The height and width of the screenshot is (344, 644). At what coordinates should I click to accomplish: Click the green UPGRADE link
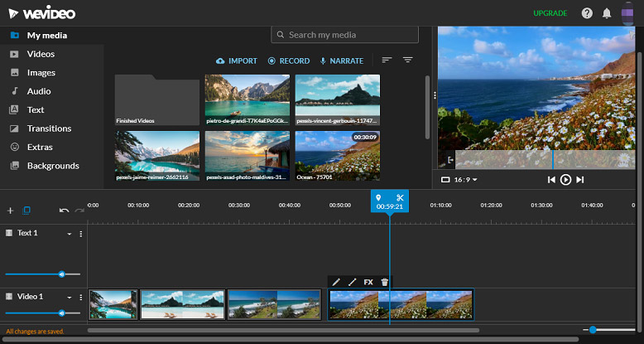click(x=550, y=13)
